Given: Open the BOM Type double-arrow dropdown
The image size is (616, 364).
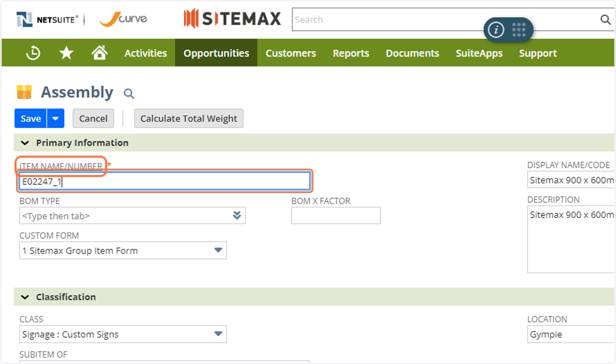Looking at the screenshot, I should point(237,216).
